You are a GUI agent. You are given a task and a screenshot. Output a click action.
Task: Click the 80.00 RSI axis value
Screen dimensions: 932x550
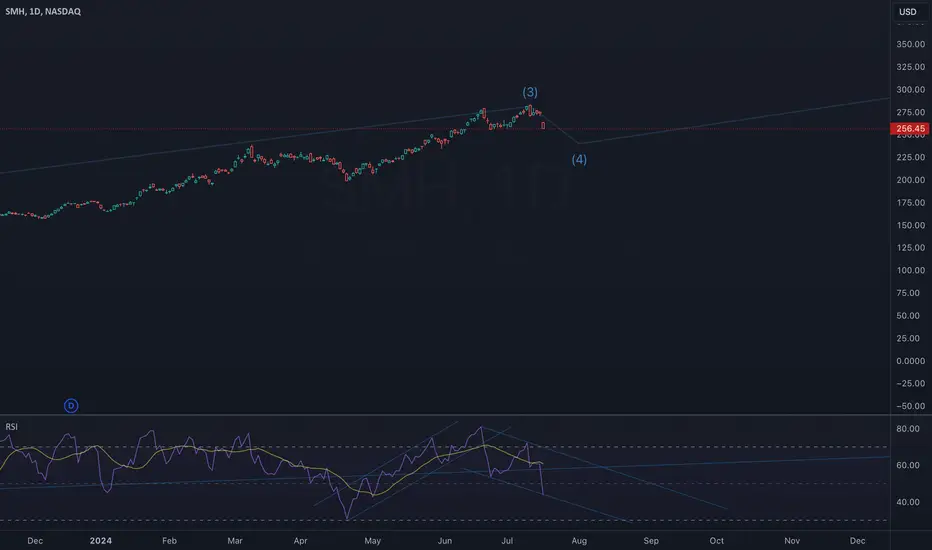pos(908,429)
